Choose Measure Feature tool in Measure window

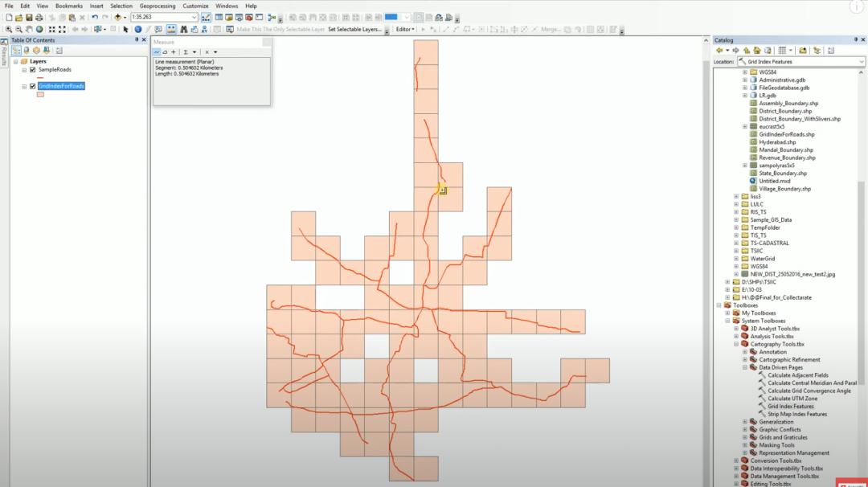[x=174, y=52]
